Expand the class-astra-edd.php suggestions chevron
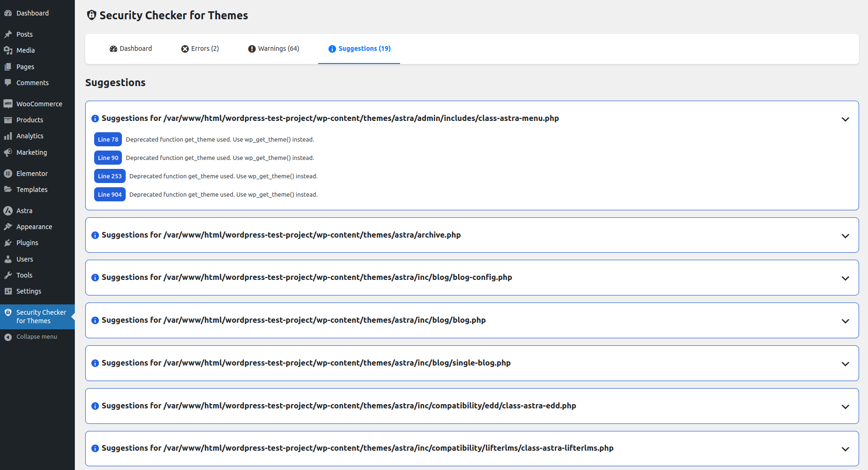 coord(845,406)
